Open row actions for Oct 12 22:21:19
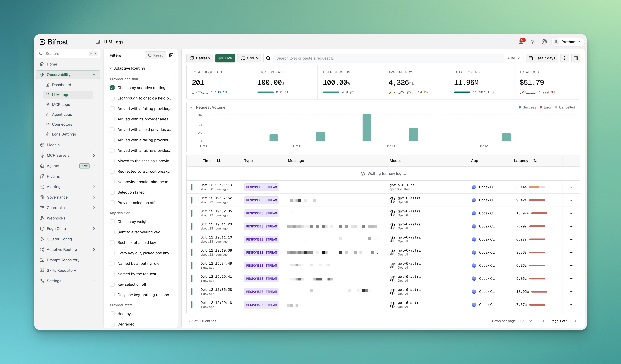621x364 pixels. (x=571, y=187)
